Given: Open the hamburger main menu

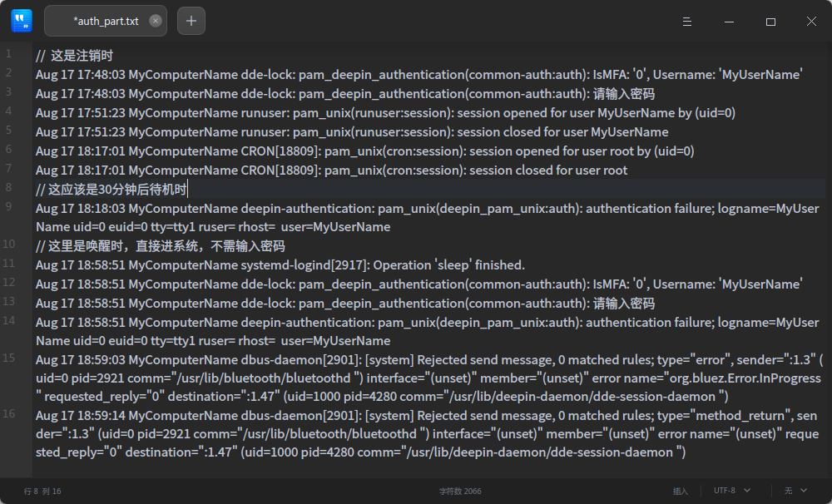Looking at the screenshot, I should coord(687,21).
